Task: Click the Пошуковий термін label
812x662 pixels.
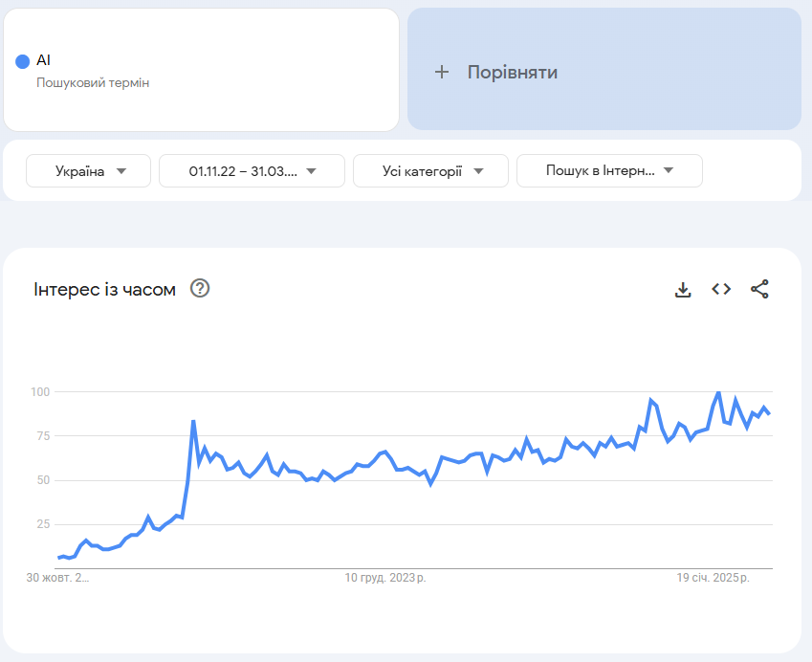Action: tap(93, 83)
